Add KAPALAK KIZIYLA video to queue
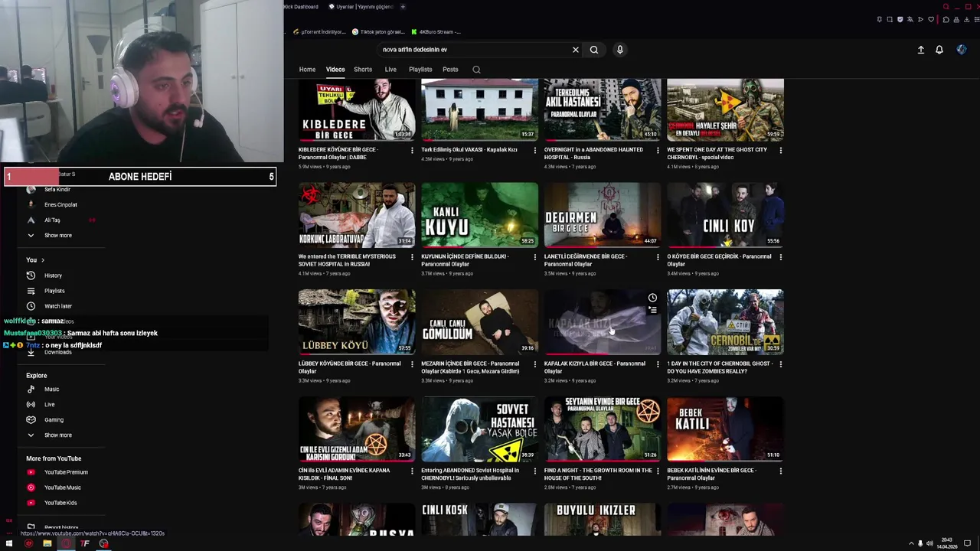Viewport: 980px width, 551px height. (652, 310)
